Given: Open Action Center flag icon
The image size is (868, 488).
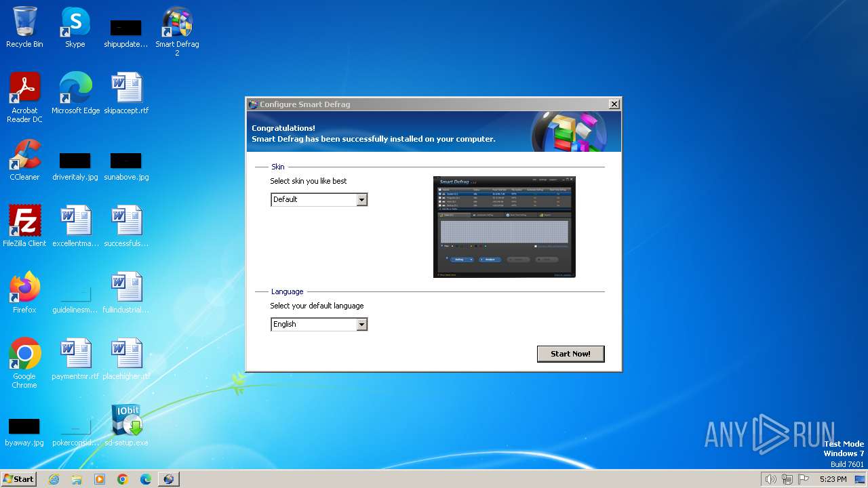Looking at the screenshot, I should coord(804,479).
